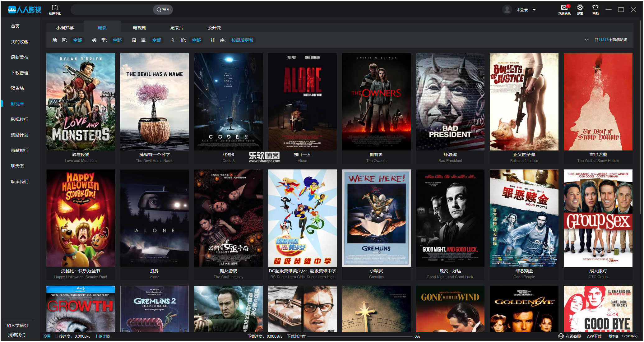Open the 地区 全部 filter

pyautogui.click(x=77, y=40)
